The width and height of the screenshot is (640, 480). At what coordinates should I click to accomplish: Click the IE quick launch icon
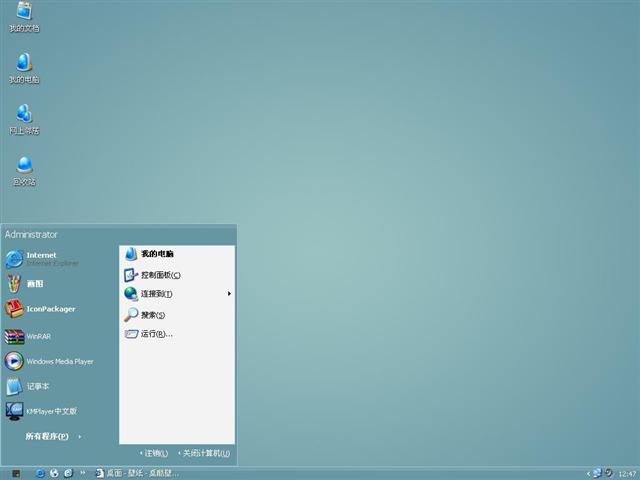tap(68, 473)
